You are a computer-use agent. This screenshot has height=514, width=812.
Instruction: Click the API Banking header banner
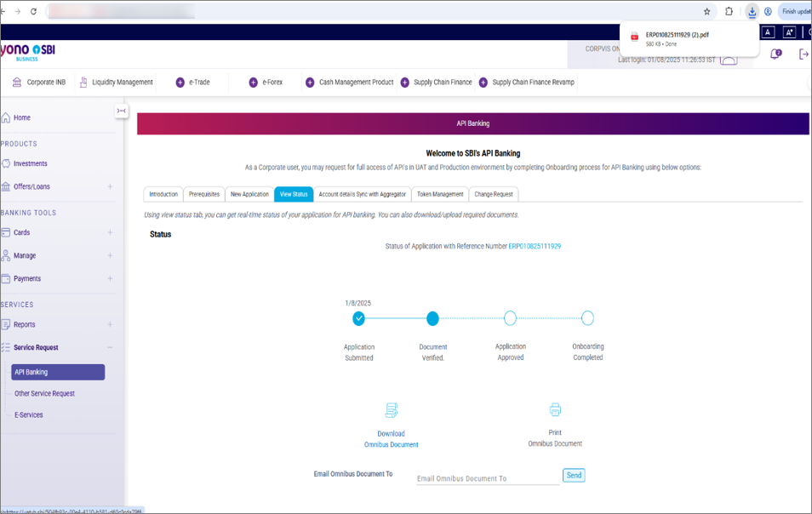pyautogui.click(x=472, y=123)
